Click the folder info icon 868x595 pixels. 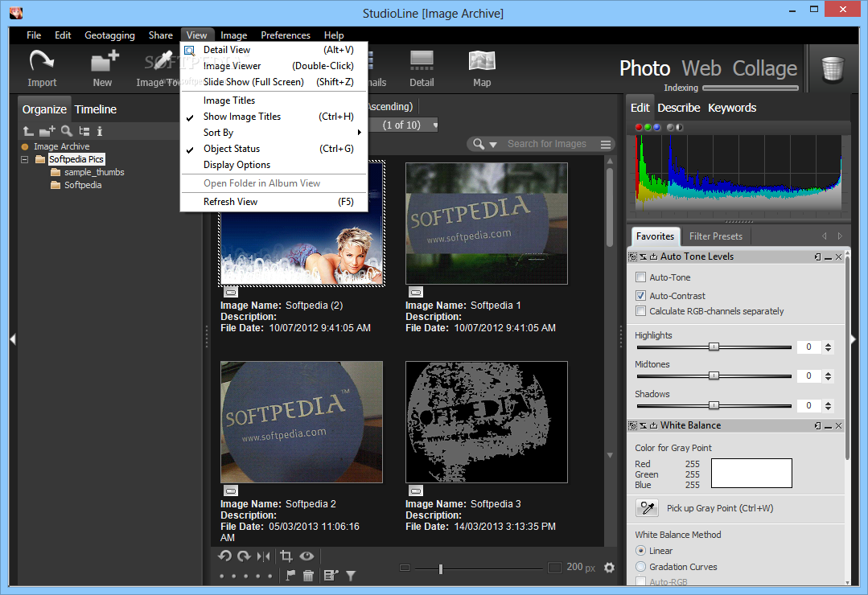pyautogui.click(x=100, y=131)
